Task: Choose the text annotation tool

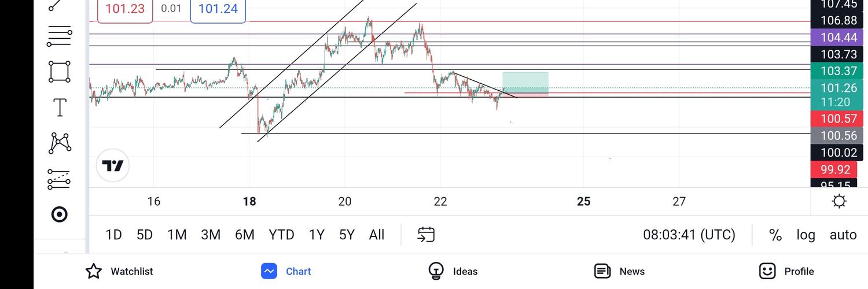Action: 60,108
